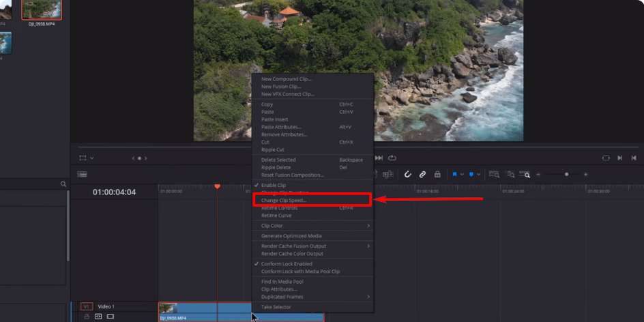Select custom zoom icon
Viewport: 644px width, 322px height.
pos(525,175)
